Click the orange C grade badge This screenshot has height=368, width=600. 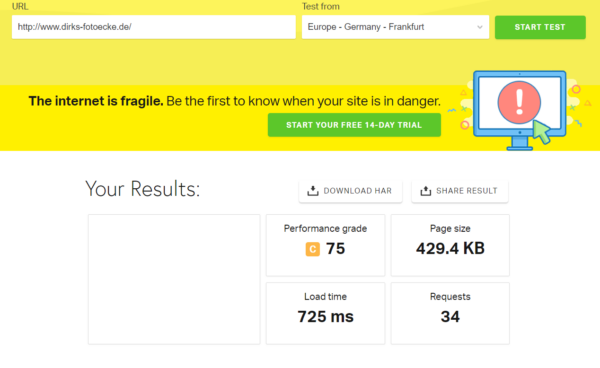point(313,249)
